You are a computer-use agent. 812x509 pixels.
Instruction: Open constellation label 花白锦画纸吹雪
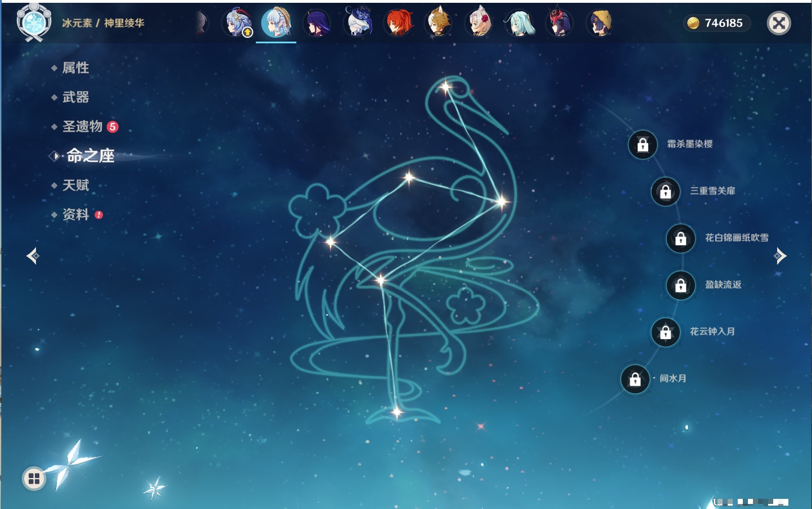(x=737, y=237)
